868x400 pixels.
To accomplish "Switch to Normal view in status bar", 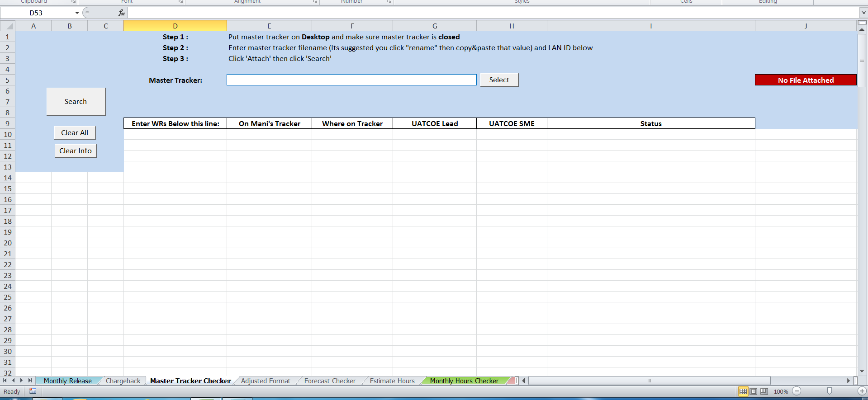I will coord(743,391).
